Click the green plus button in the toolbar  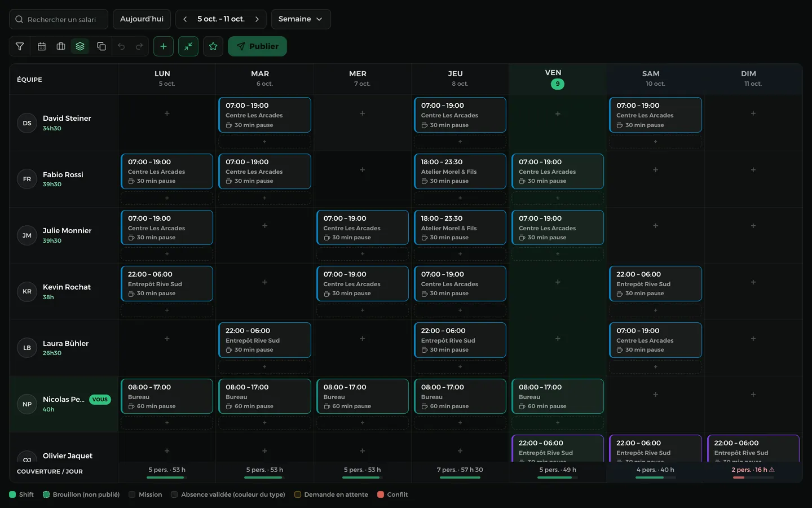point(164,46)
